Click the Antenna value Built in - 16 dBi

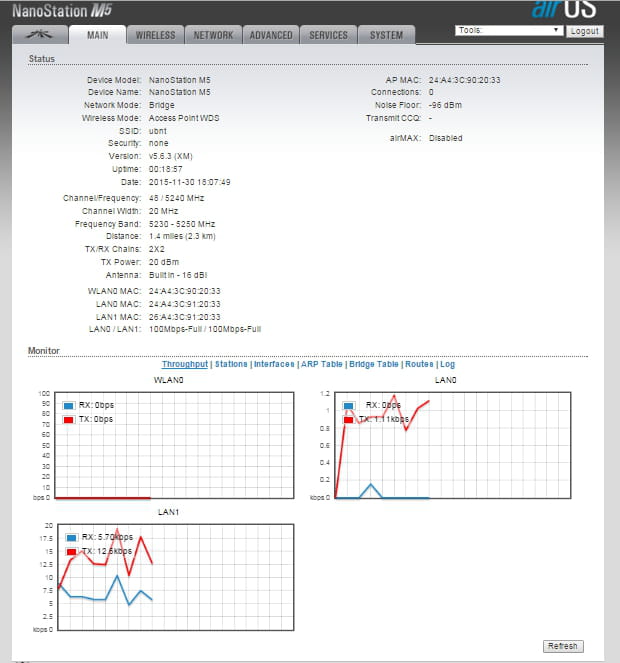click(178, 275)
